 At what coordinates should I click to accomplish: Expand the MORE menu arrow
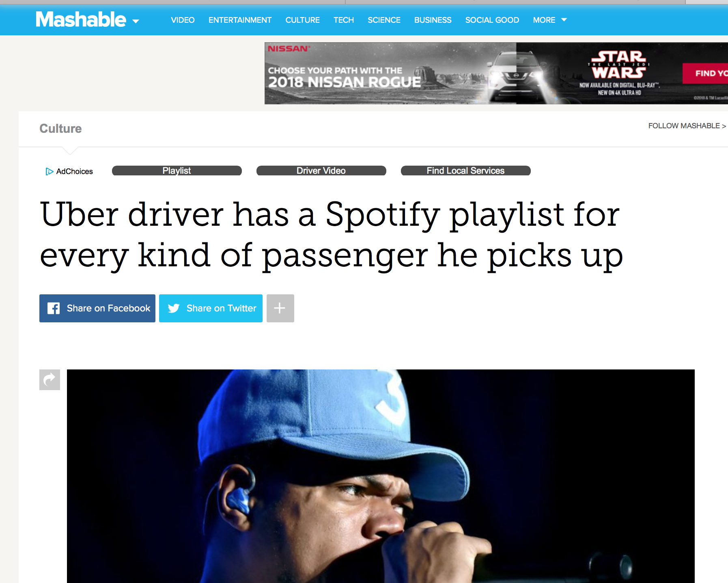tap(564, 19)
